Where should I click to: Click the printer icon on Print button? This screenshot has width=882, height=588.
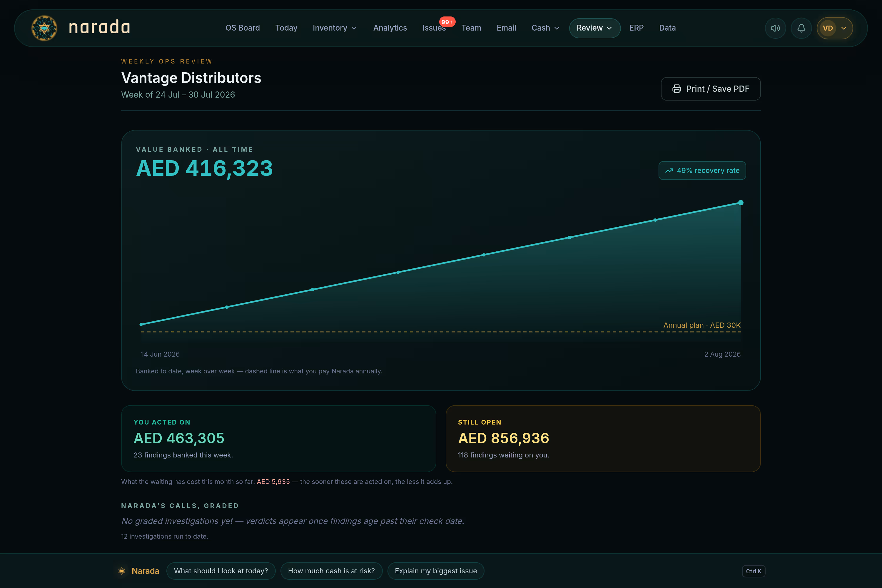[676, 89]
